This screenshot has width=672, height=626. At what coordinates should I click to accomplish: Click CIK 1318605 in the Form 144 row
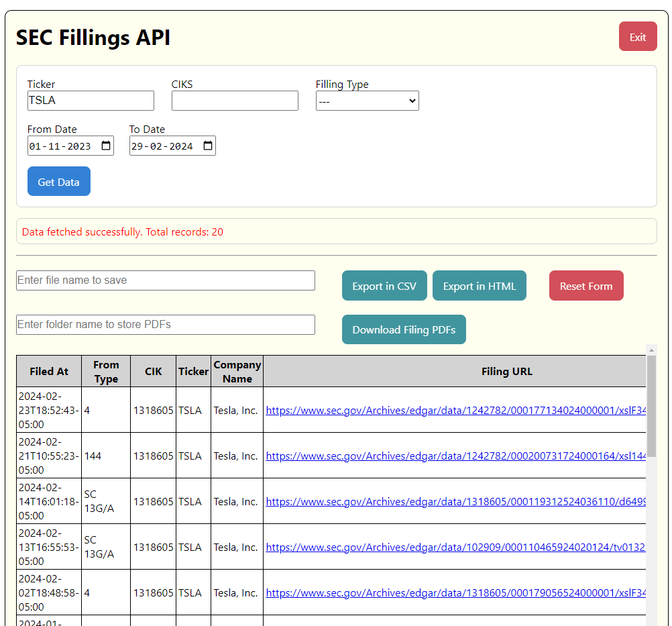pyautogui.click(x=153, y=456)
